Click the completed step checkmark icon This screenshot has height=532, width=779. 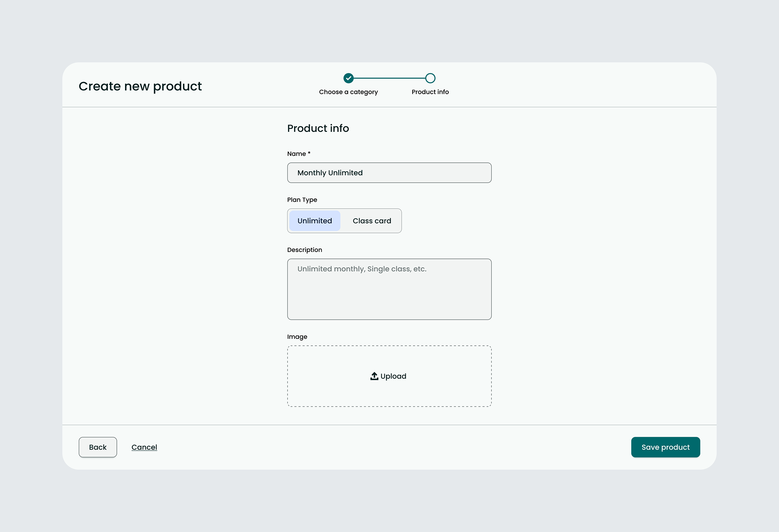[349, 78]
